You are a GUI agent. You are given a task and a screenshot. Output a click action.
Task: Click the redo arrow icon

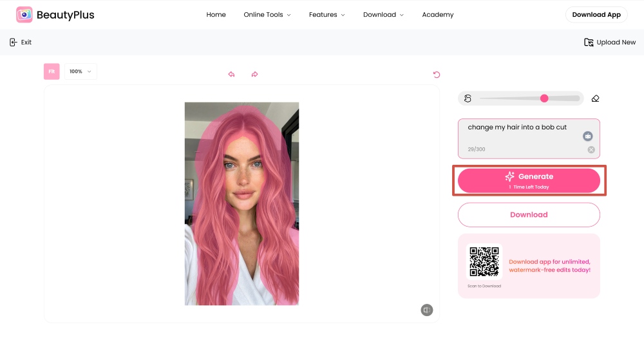254,74
